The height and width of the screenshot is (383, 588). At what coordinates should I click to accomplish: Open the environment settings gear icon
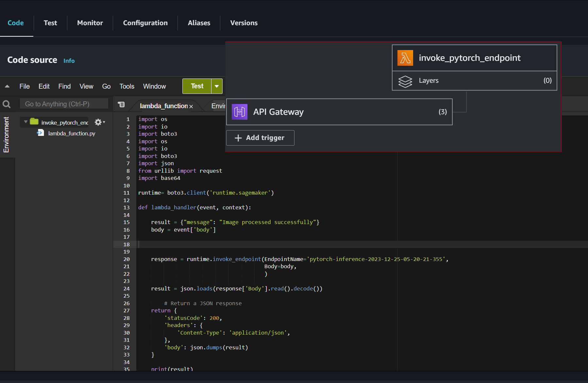tap(98, 122)
